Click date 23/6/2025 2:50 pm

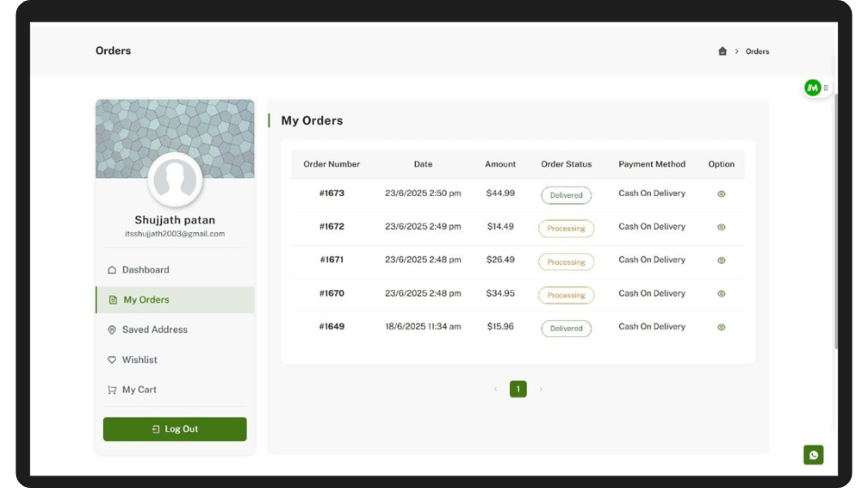click(423, 193)
